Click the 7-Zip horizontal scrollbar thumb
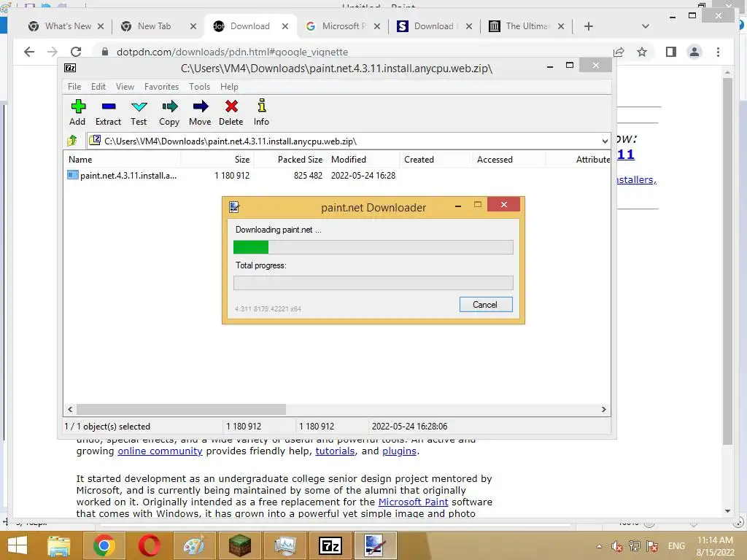The image size is (747, 560). pyautogui.click(x=181, y=410)
